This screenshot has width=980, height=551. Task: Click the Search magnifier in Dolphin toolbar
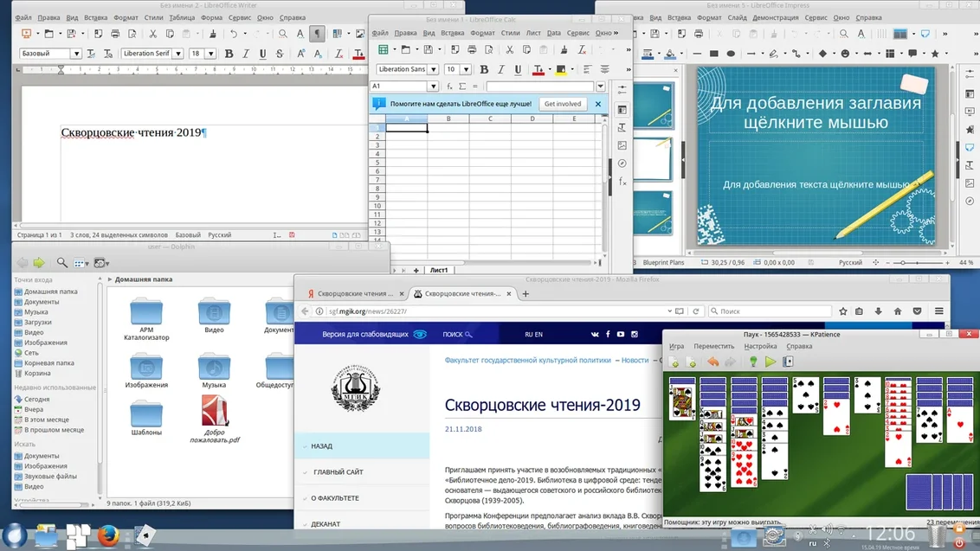(x=61, y=263)
